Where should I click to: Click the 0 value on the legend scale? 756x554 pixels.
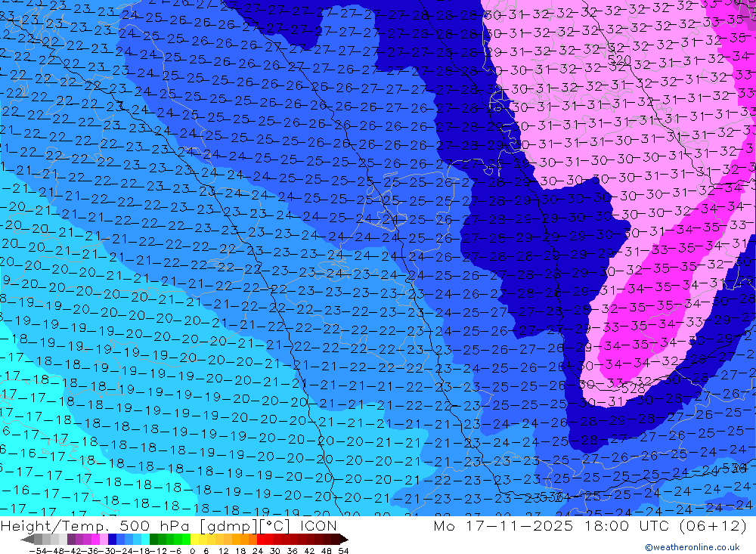[x=192, y=551]
